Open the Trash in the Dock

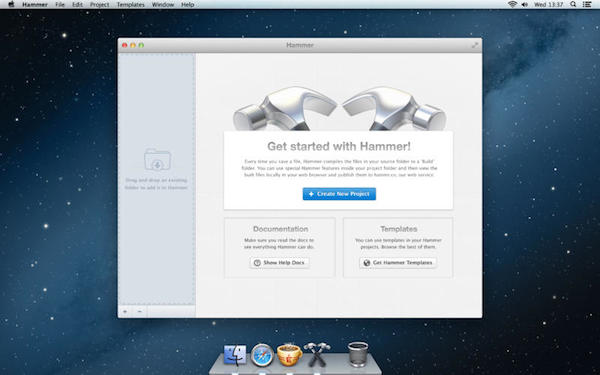click(358, 354)
